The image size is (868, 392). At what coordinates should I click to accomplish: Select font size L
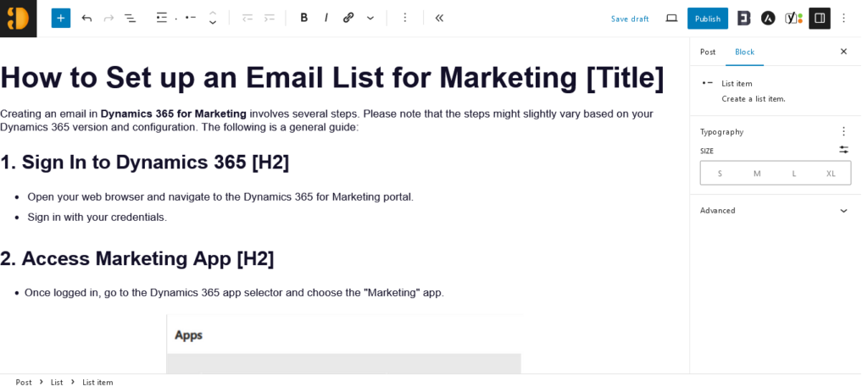pyautogui.click(x=793, y=174)
